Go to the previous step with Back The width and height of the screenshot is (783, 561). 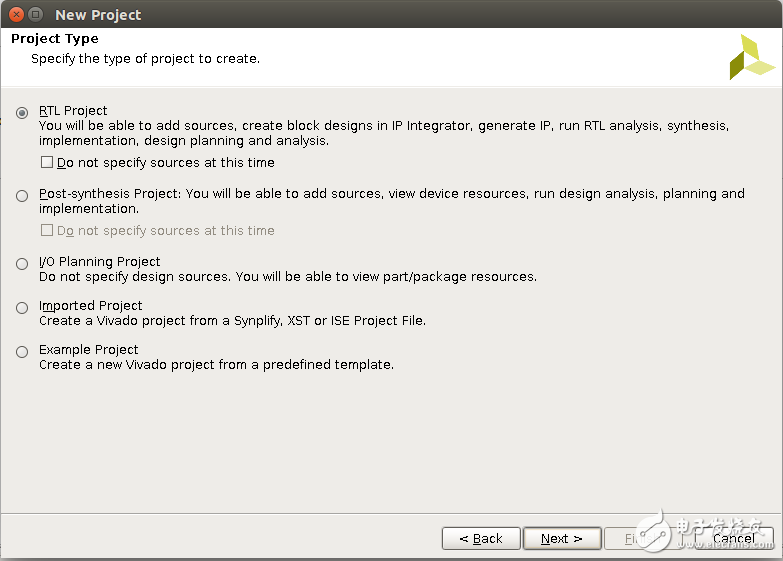[481, 538]
